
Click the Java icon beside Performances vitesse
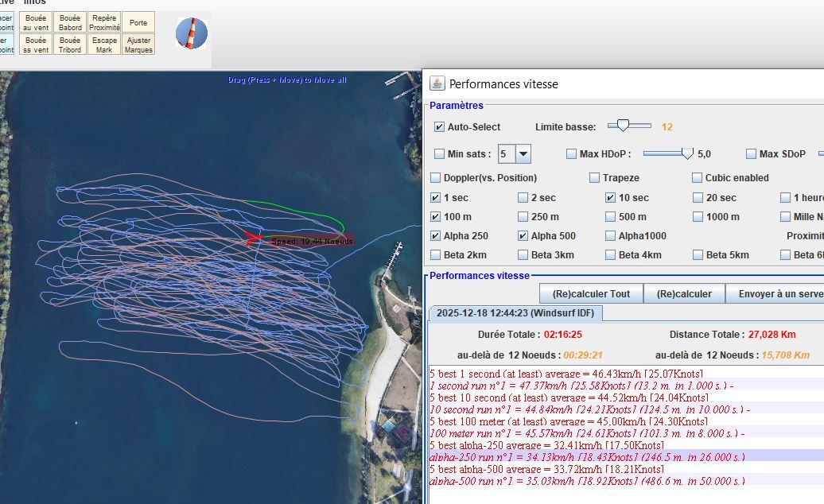coord(437,83)
